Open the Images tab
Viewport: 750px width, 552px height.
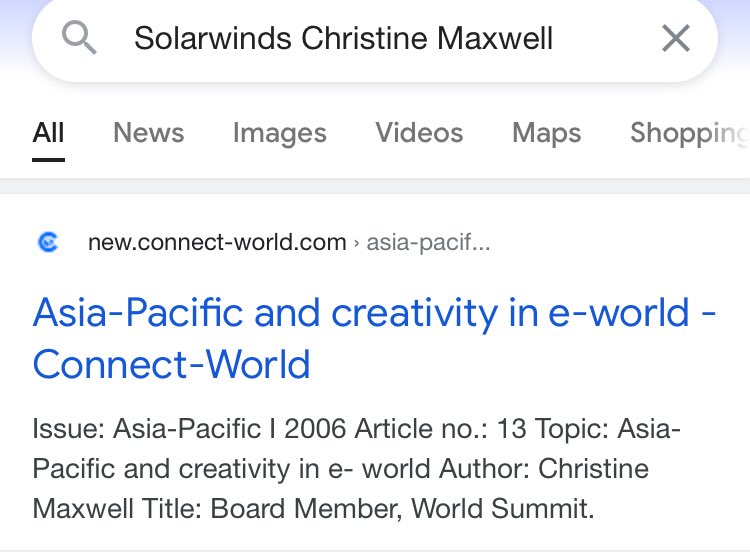pos(280,133)
